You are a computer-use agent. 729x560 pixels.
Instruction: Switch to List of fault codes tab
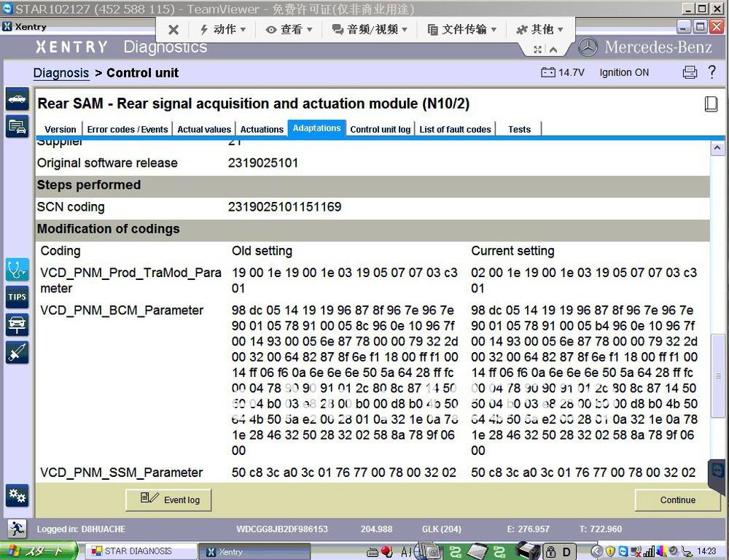click(x=455, y=129)
